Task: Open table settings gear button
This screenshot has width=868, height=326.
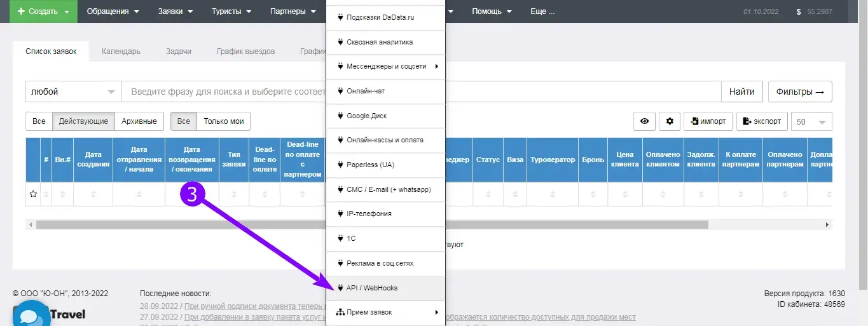Action: coord(670,121)
